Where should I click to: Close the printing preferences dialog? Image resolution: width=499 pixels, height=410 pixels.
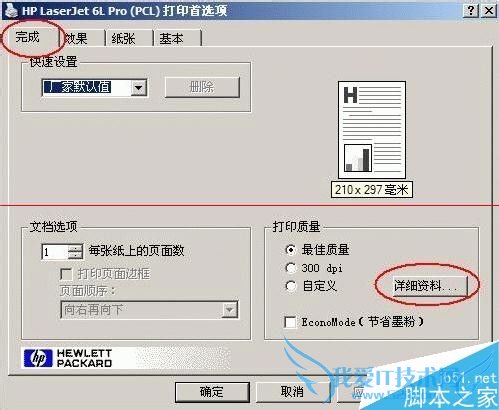click(x=489, y=11)
